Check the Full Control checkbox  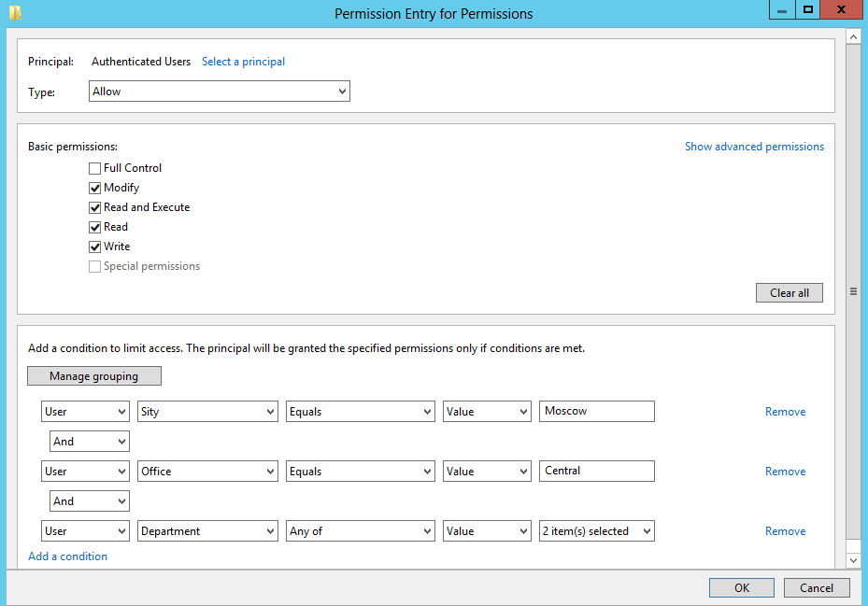click(x=94, y=168)
